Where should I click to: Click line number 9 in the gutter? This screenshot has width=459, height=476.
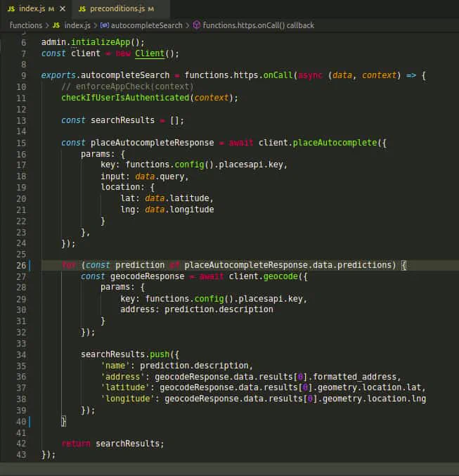[x=23, y=76]
